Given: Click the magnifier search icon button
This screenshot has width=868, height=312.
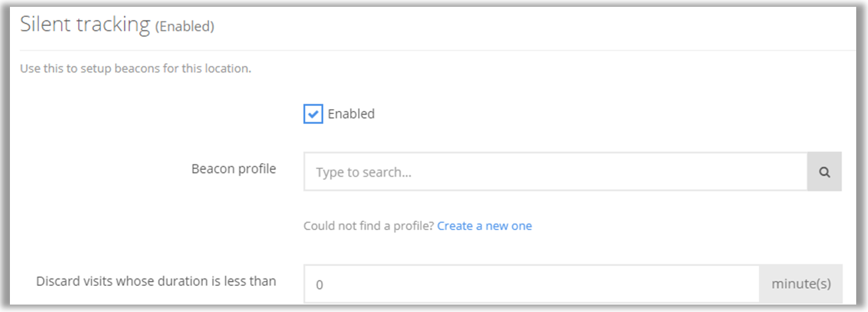Looking at the screenshot, I should pos(824,172).
